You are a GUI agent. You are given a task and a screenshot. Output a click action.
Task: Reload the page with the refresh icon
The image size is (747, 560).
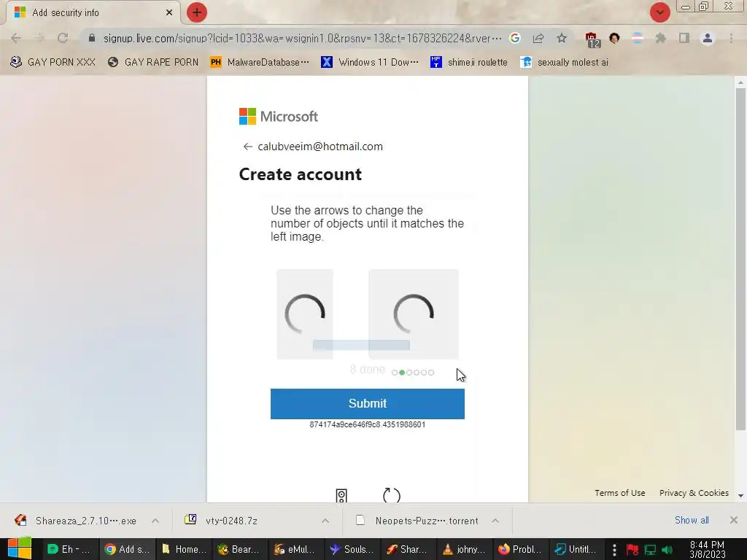(63, 38)
